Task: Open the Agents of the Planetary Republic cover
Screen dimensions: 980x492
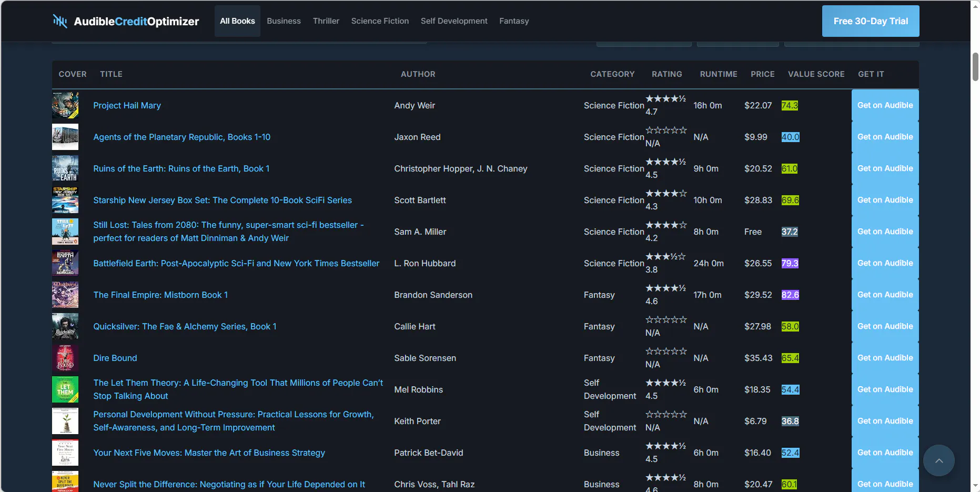Action: point(65,137)
